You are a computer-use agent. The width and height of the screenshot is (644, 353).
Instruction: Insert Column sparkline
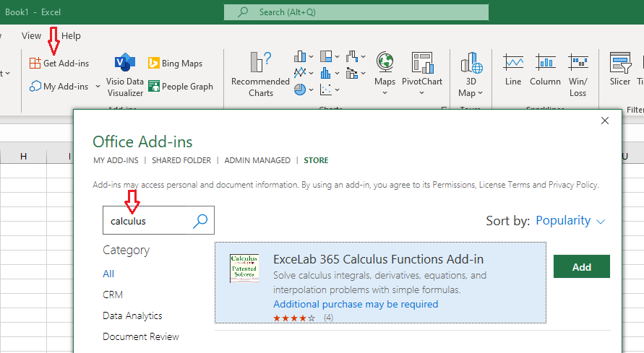[545, 70]
